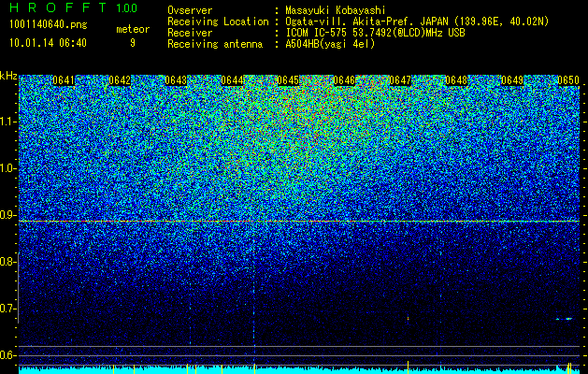The image size is (588, 374).
Task: Click receiver value ICOM IC-575 53.7492 MHz USB
Action: click(376, 33)
